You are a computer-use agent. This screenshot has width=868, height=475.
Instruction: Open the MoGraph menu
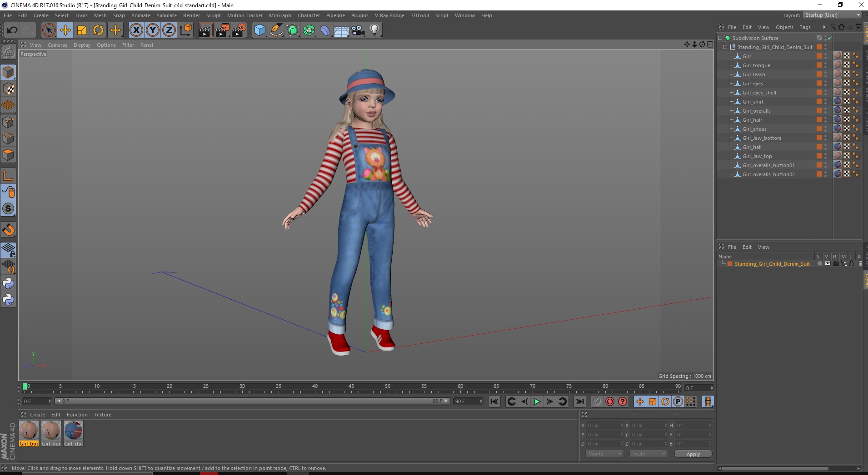(280, 15)
